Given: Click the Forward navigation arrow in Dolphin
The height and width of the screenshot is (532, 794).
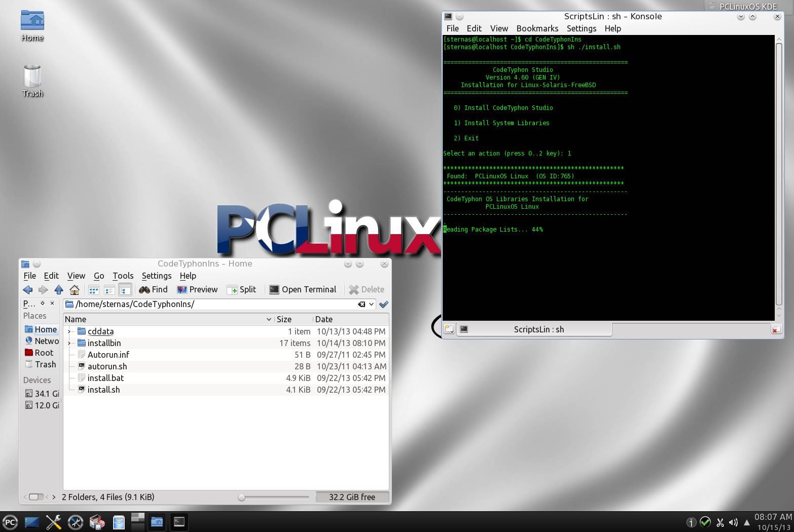Looking at the screenshot, I should pyautogui.click(x=43, y=290).
